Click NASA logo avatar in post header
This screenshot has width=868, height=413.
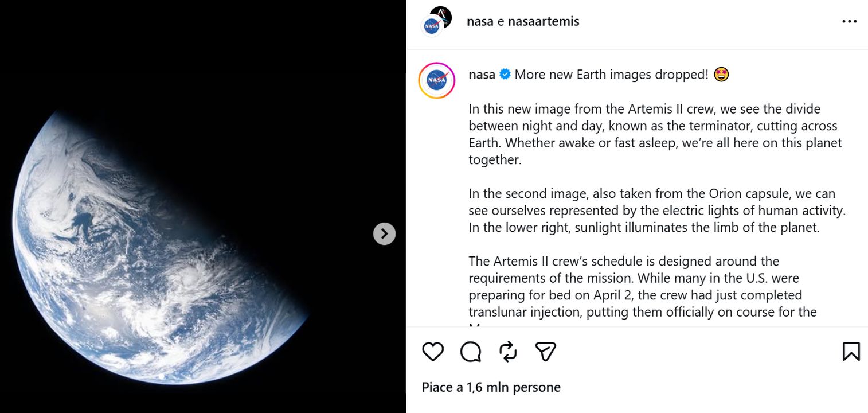coord(432,26)
